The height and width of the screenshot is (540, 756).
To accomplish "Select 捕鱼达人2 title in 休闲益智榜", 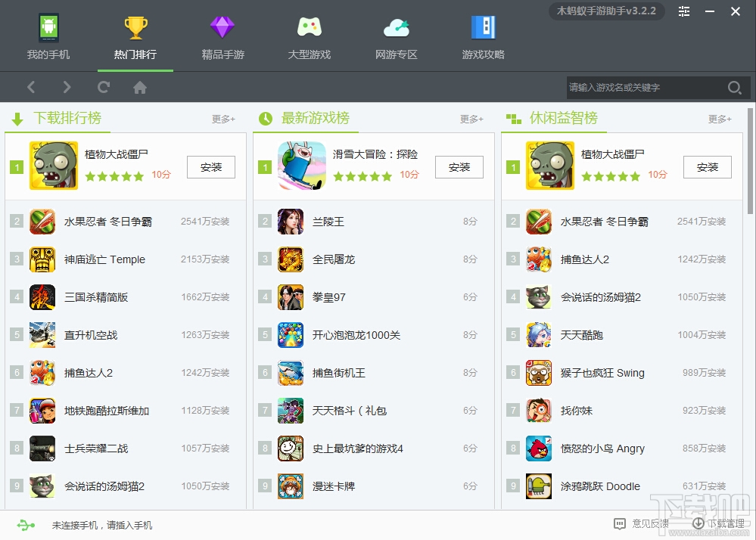I will coord(585,259).
